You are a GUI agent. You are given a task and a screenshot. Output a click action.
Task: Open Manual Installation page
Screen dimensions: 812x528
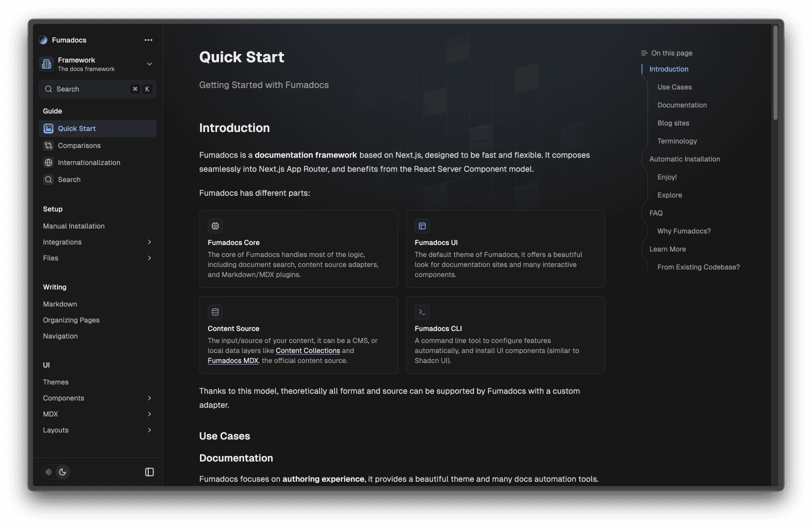point(74,226)
